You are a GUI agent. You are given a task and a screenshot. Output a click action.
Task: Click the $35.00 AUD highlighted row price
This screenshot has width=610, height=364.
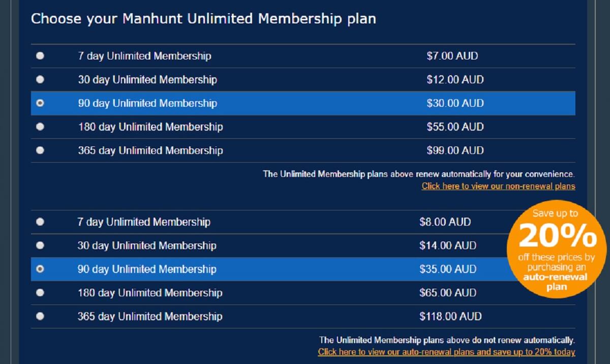(x=448, y=269)
